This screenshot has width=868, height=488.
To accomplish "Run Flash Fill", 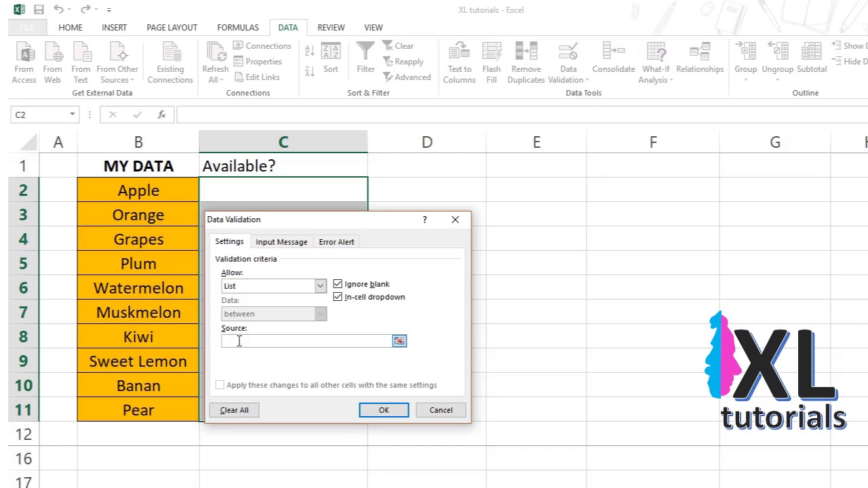I will tap(492, 63).
